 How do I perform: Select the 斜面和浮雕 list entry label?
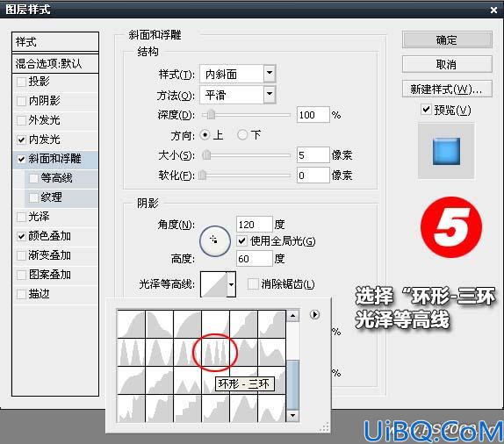pyautogui.click(x=54, y=159)
